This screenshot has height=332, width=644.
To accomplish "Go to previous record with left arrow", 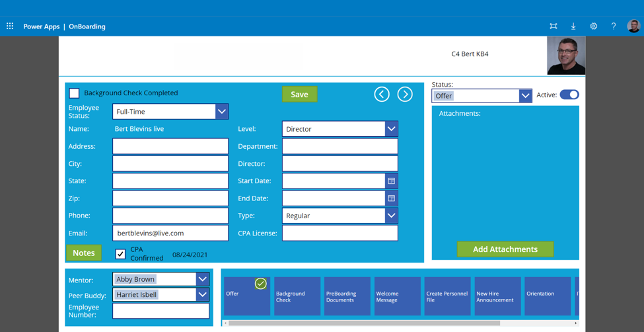I will click(x=382, y=95).
